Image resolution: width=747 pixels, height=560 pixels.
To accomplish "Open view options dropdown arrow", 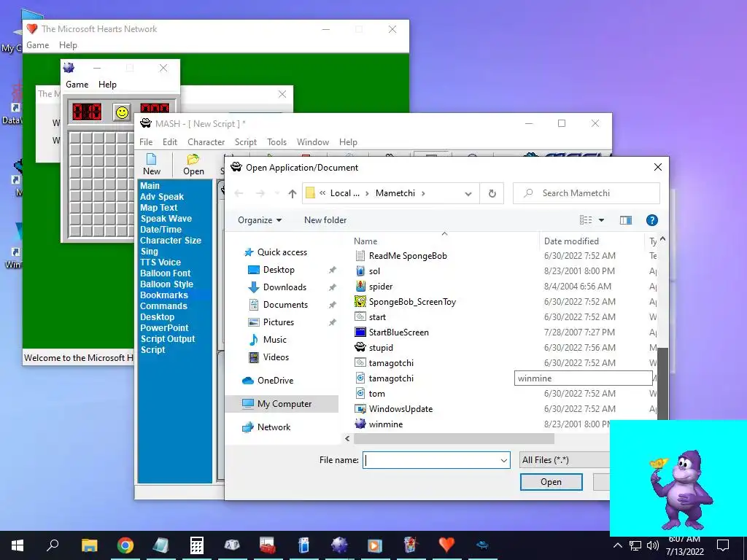I will point(601,220).
